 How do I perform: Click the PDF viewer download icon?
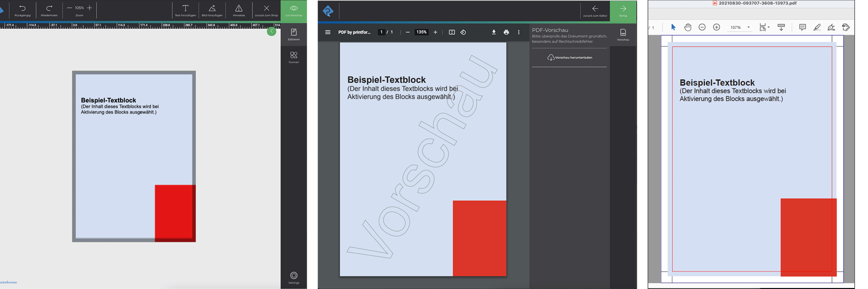tap(494, 32)
